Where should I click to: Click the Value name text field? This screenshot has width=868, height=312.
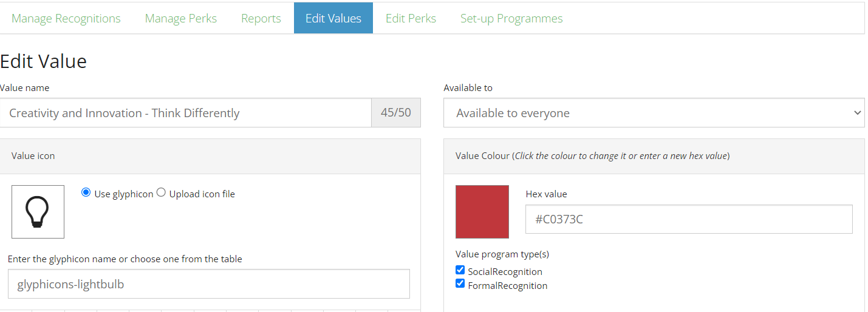[186, 113]
